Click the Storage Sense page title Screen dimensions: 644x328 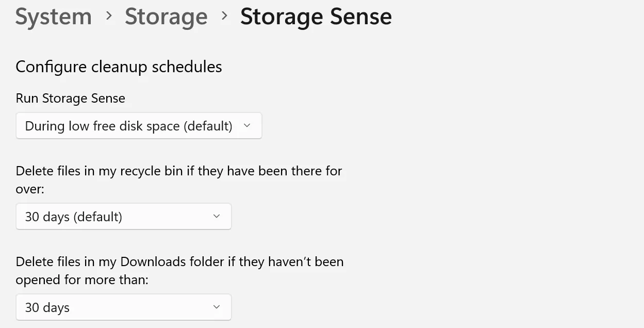(x=316, y=17)
